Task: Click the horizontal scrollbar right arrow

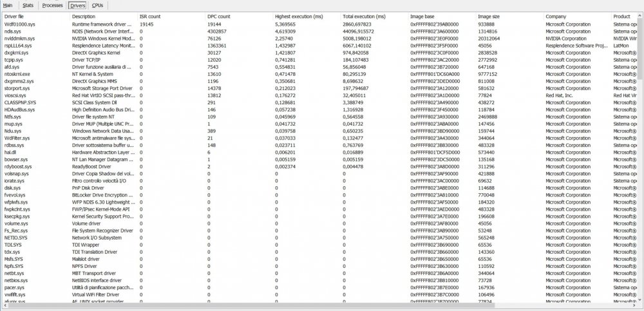Action: tap(634, 306)
